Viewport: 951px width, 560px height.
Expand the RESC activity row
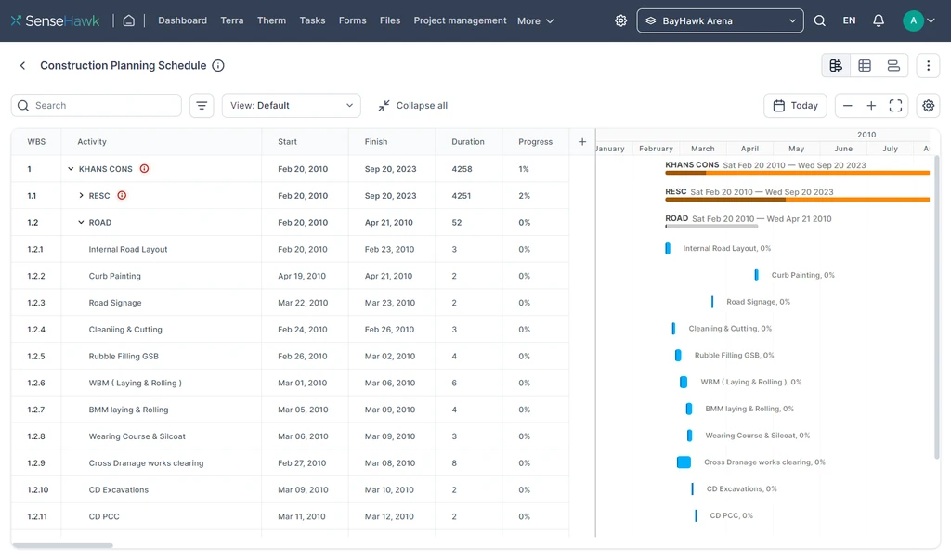click(x=82, y=196)
